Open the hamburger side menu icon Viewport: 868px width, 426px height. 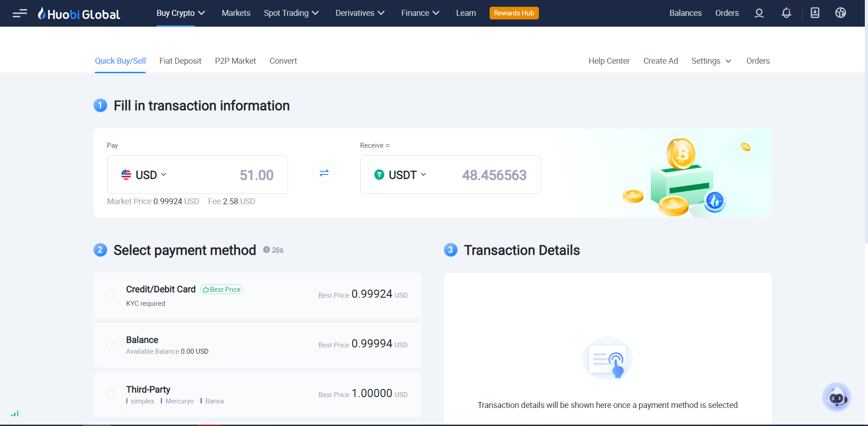[x=20, y=13]
